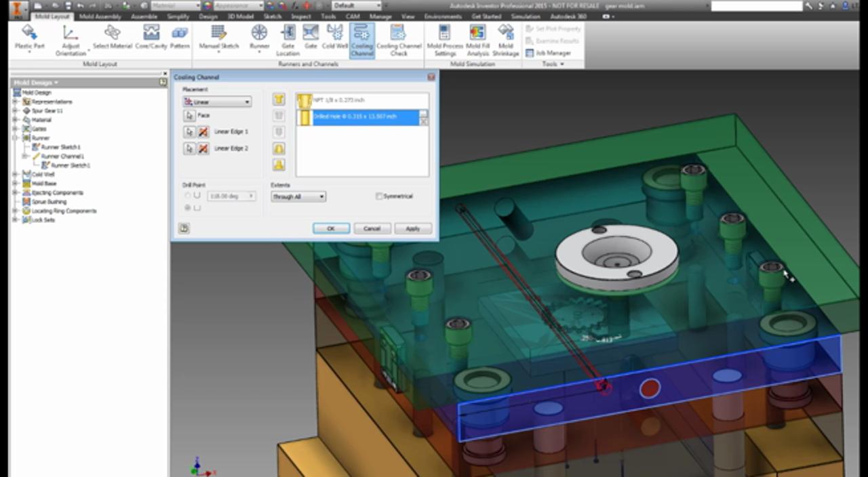This screenshot has height=477, width=868.
Task: Select the Runner tool
Action: 259,38
